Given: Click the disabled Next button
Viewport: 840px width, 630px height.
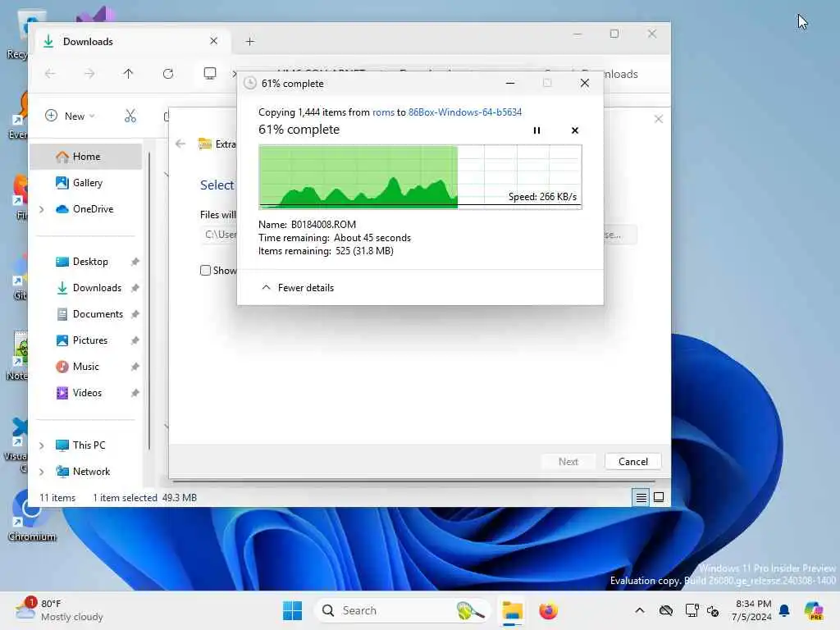Looking at the screenshot, I should [568, 461].
